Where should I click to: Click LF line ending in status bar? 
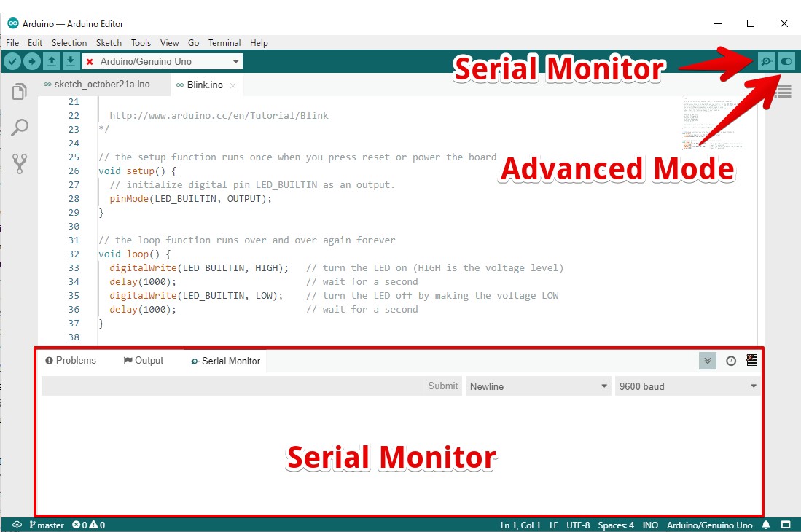click(554, 525)
